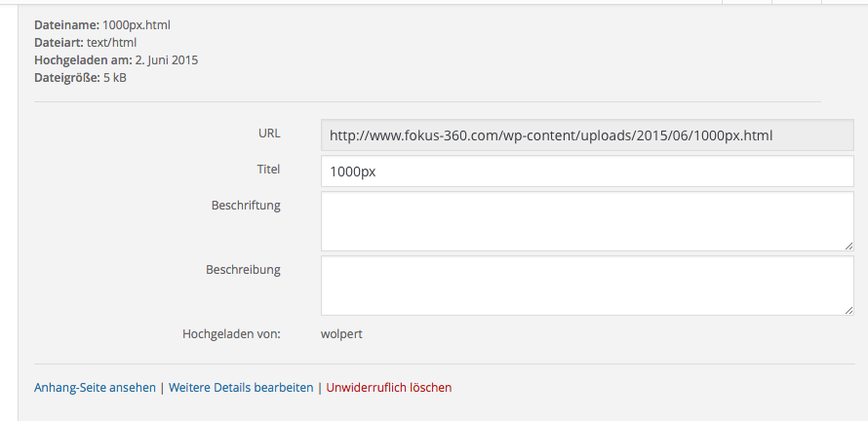The image size is (868, 421).
Task: Click the resize handle of Beschreibung textarea
Action: coord(848,309)
